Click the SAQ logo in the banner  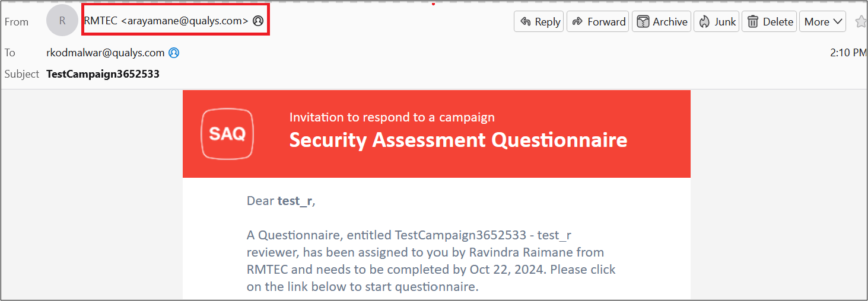(x=227, y=134)
